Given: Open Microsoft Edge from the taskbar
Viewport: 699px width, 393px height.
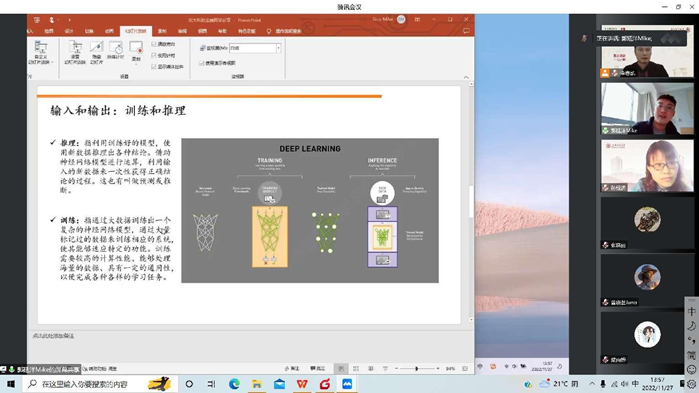Looking at the screenshot, I should [x=234, y=384].
